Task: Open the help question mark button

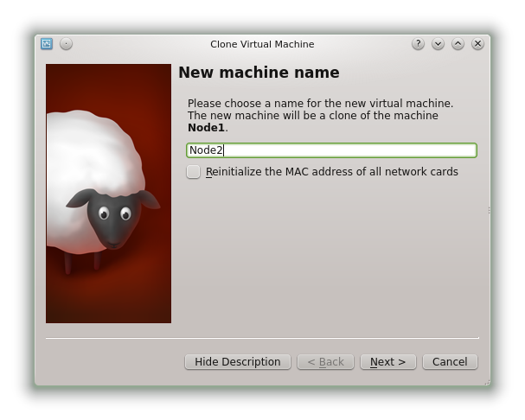Action: 418,44
